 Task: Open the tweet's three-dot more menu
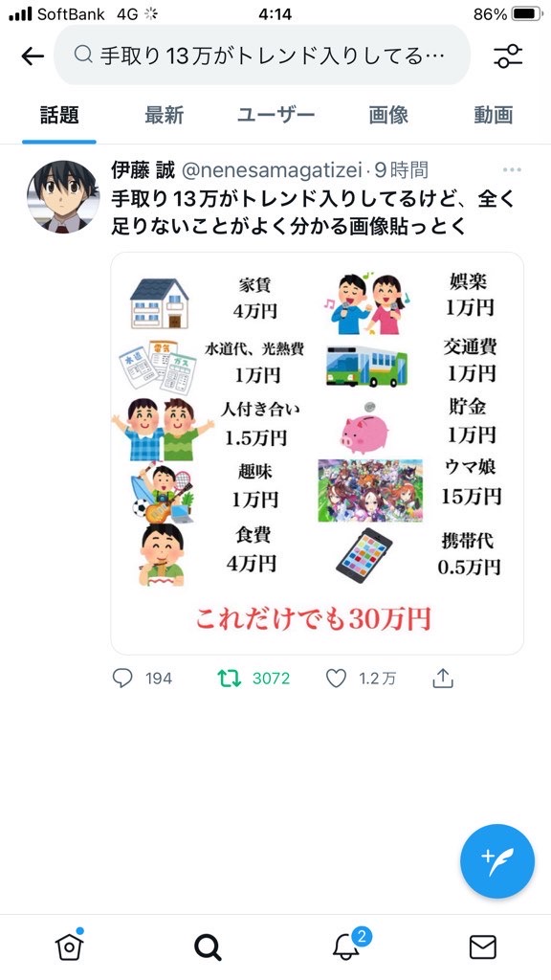coord(512,170)
